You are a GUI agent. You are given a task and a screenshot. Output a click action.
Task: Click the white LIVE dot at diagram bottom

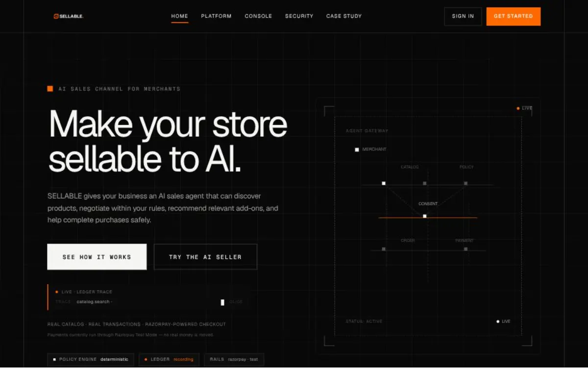point(498,321)
